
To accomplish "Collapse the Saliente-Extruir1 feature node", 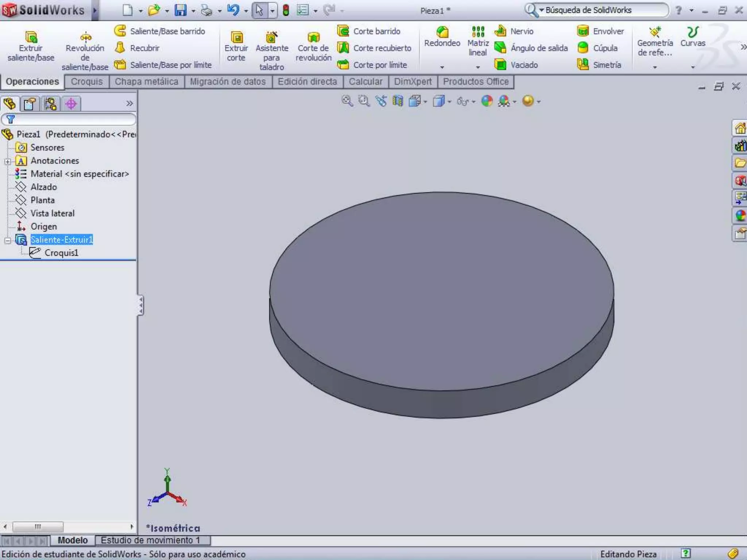I will (7, 240).
